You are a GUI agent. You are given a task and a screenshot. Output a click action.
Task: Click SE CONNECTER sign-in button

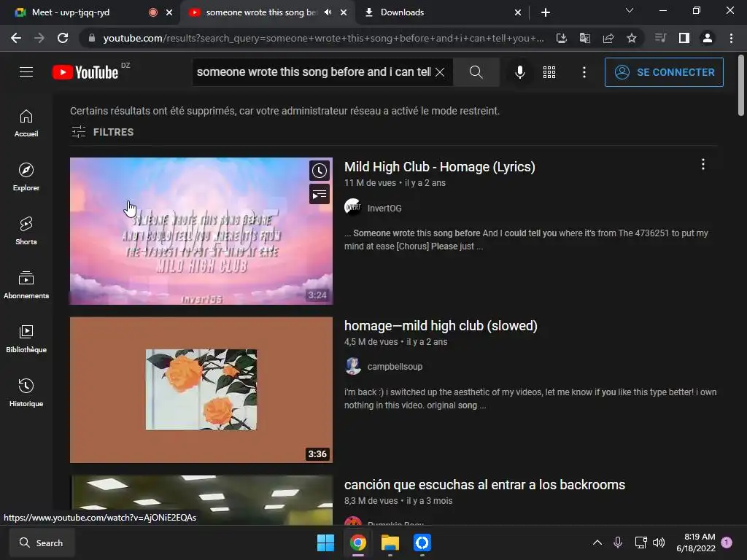point(664,72)
